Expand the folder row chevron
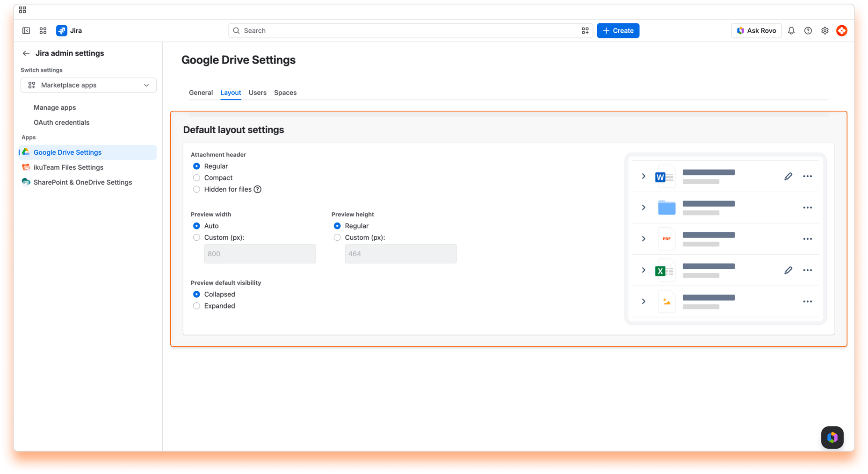 [x=644, y=208]
